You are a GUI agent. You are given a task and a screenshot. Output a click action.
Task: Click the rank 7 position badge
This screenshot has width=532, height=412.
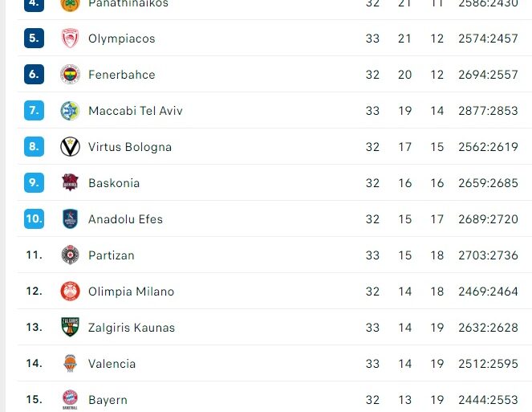[x=34, y=111]
